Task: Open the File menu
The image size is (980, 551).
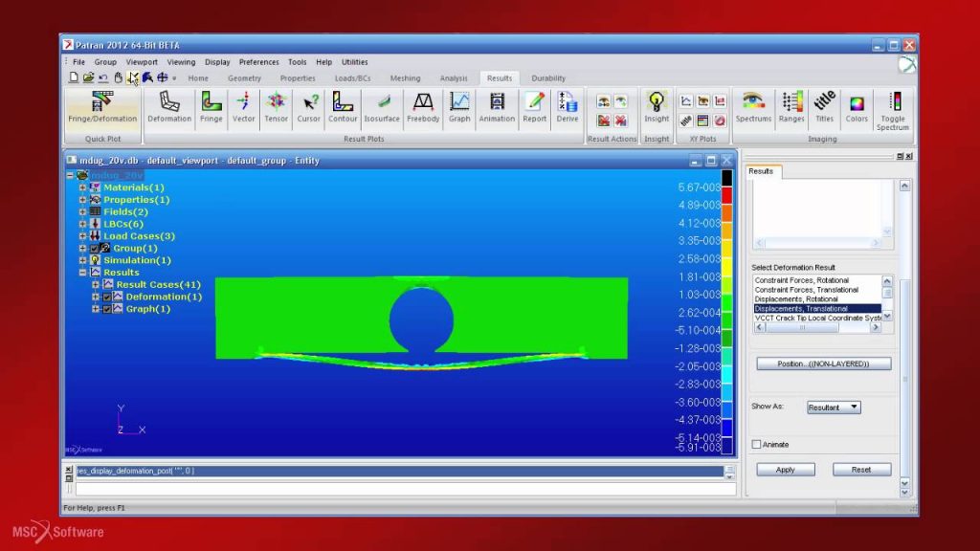Action: click(x=78, y=62)
